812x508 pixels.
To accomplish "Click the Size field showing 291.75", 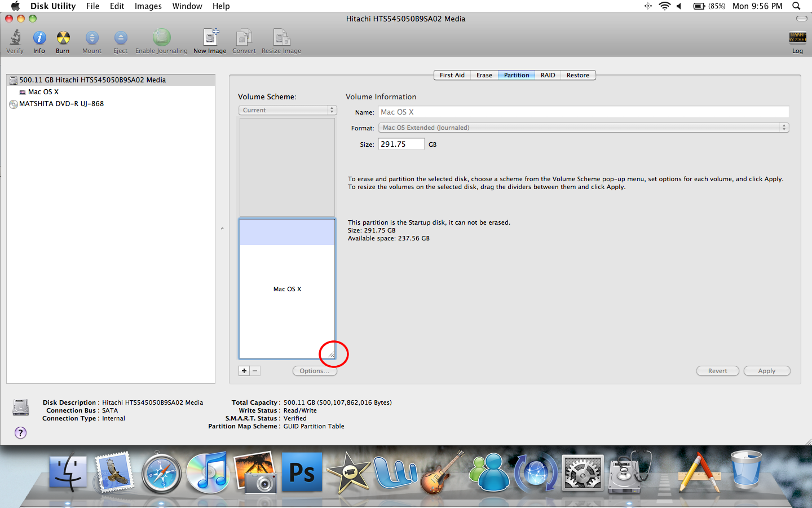I will click(401, 144).
